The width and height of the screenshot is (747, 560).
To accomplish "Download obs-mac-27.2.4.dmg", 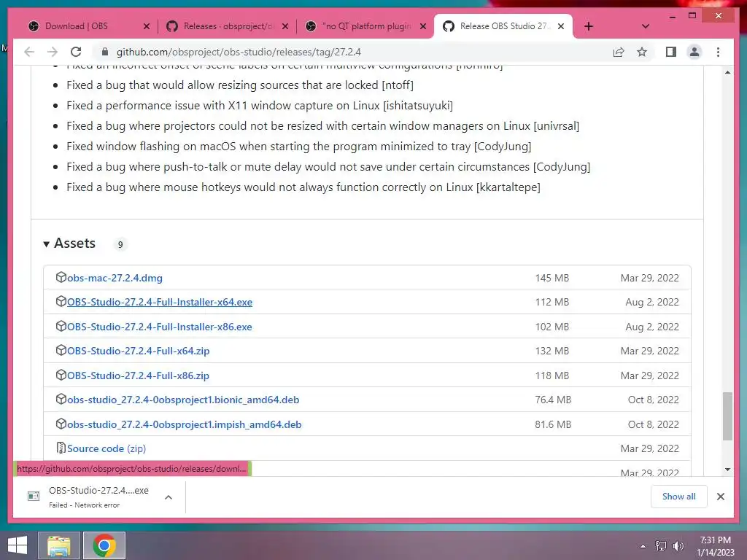I will pyautogui.click(x=115, y=278).
